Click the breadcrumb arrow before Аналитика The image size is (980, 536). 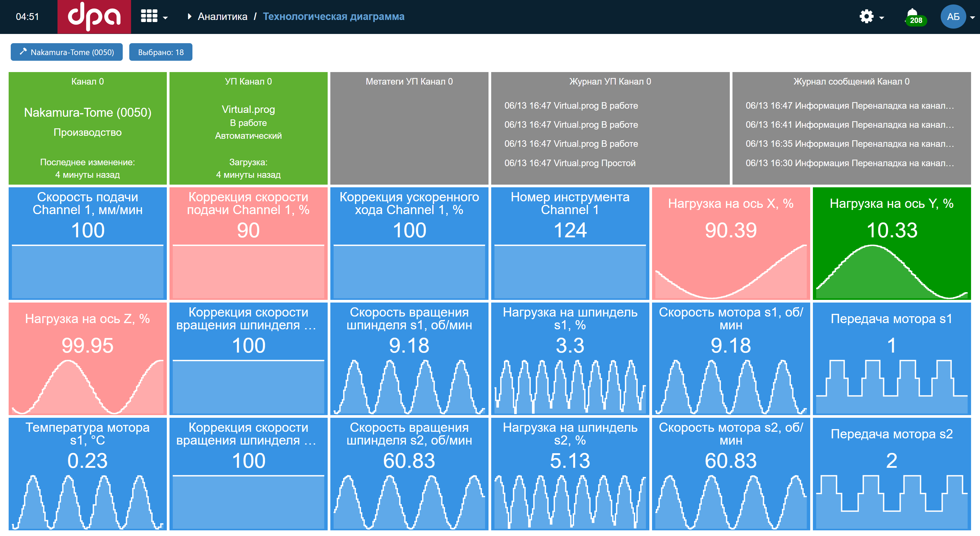click(x=189, y=16)
